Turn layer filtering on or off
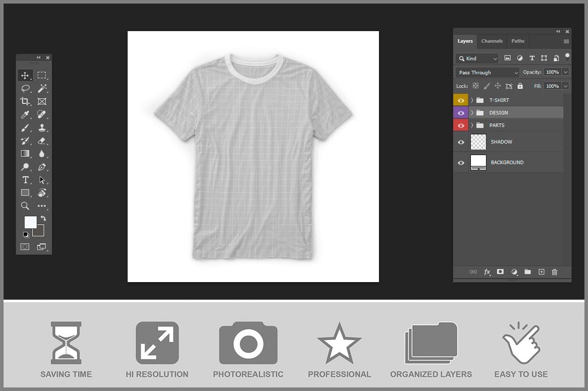The image size is (588, 391). click(567, 57)
